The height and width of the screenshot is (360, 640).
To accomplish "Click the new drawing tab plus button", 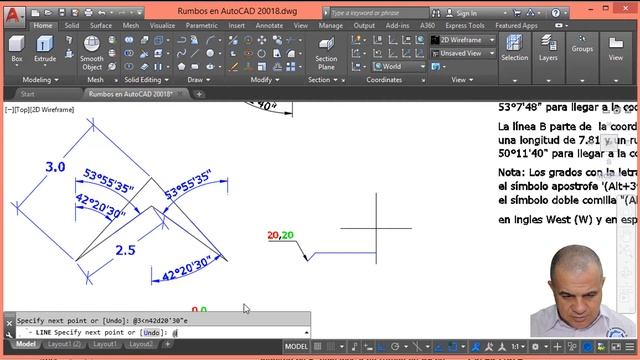I will tap(199, 94).
